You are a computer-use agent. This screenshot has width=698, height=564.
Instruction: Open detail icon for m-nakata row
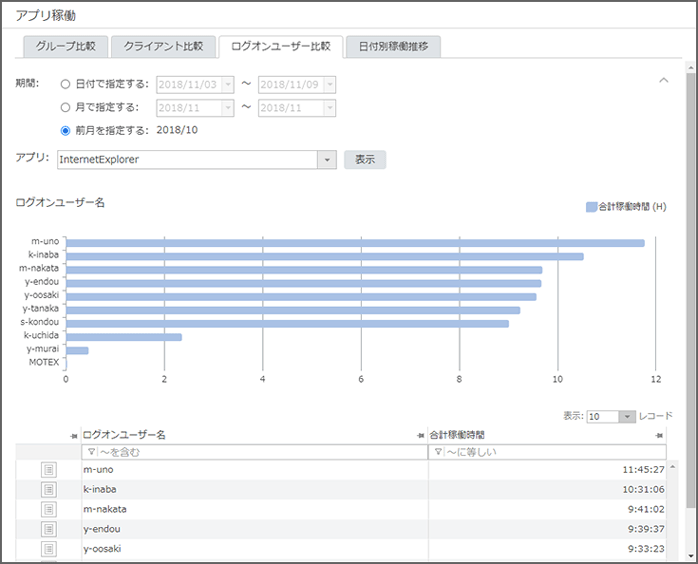point(49,509)
